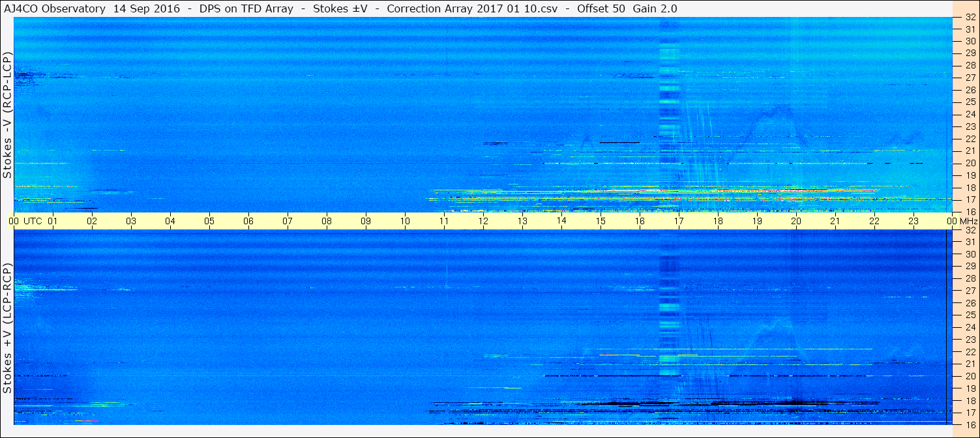Click the 18 MHz label of the Stokes -V panel
Image resolution: width=980 pixels, height=438 pixels.
pos(970,188)
